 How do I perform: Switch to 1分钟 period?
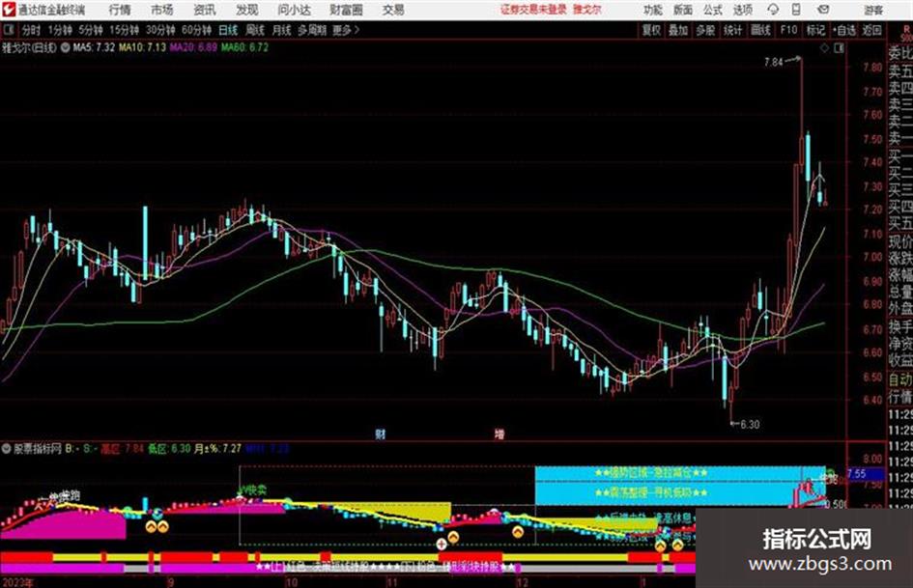tap(60, 30)
